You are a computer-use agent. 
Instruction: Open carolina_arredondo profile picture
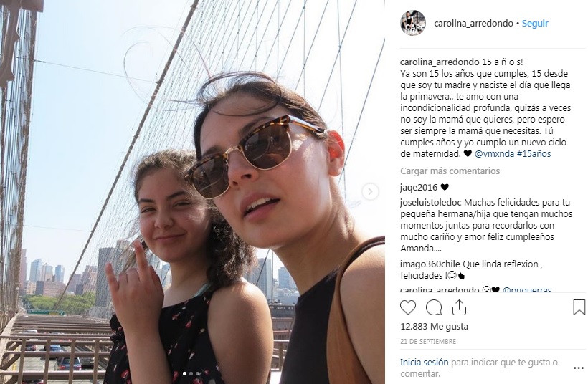413,23
